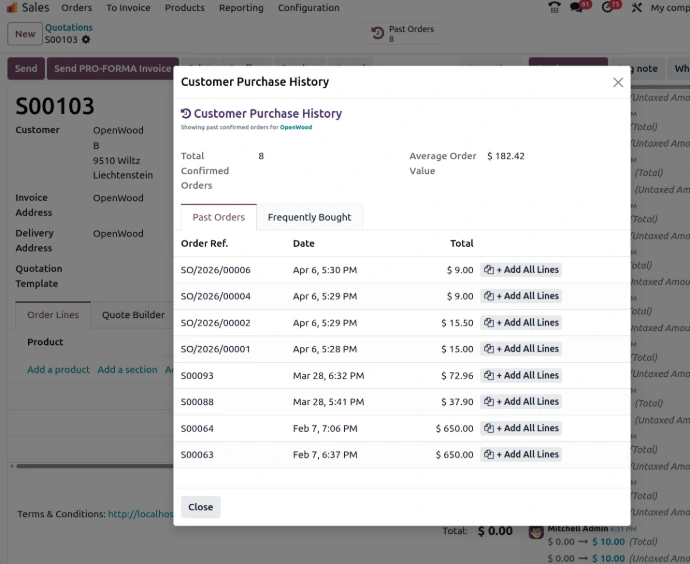This screenshot has width=690, height=564.
Task: Click the Sales app home icon
Action: click(x=11, y=8)
